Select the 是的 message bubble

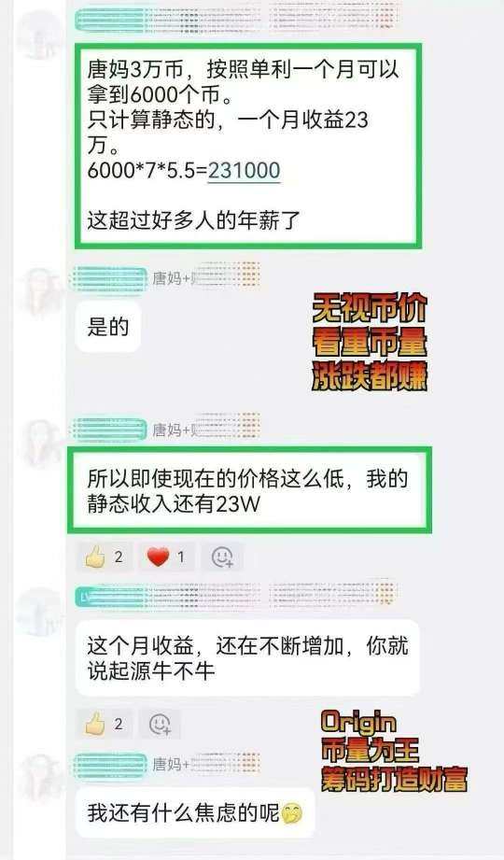coord(108,327)
